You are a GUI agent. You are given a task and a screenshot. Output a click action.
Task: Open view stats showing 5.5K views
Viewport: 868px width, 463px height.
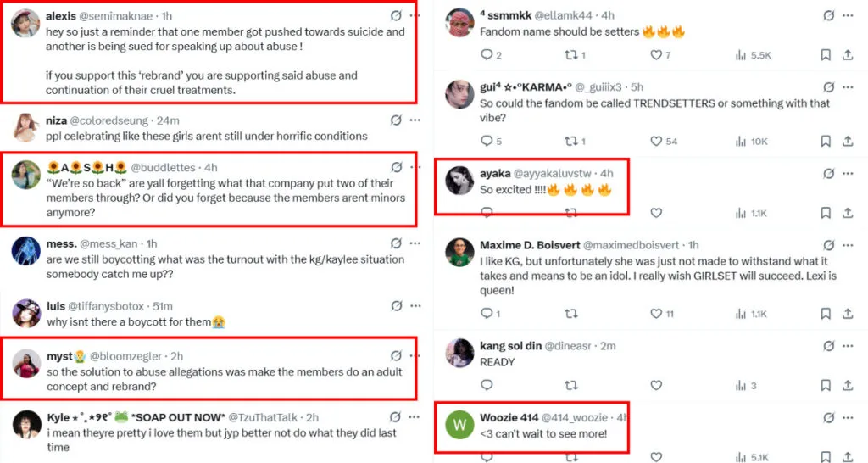click(754, 55)
